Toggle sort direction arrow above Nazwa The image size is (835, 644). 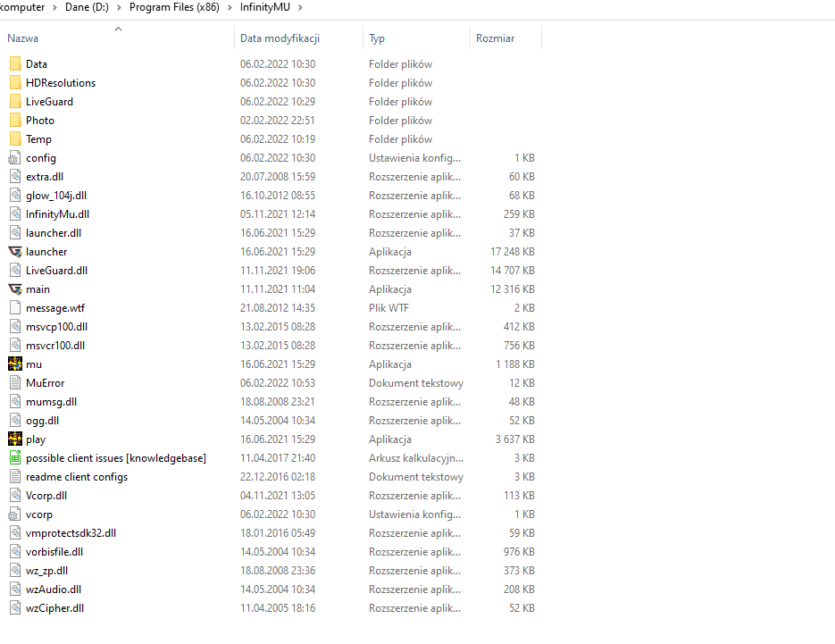(118, 29)
